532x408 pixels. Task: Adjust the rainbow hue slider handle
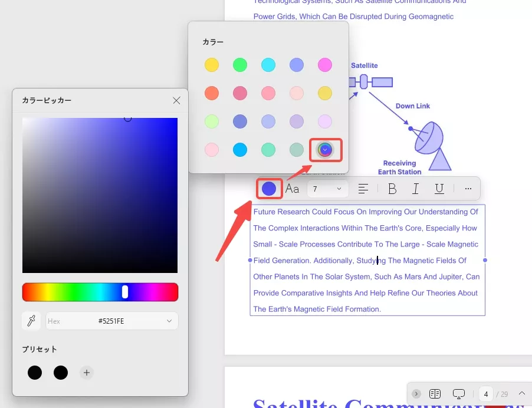coord(125,292)
